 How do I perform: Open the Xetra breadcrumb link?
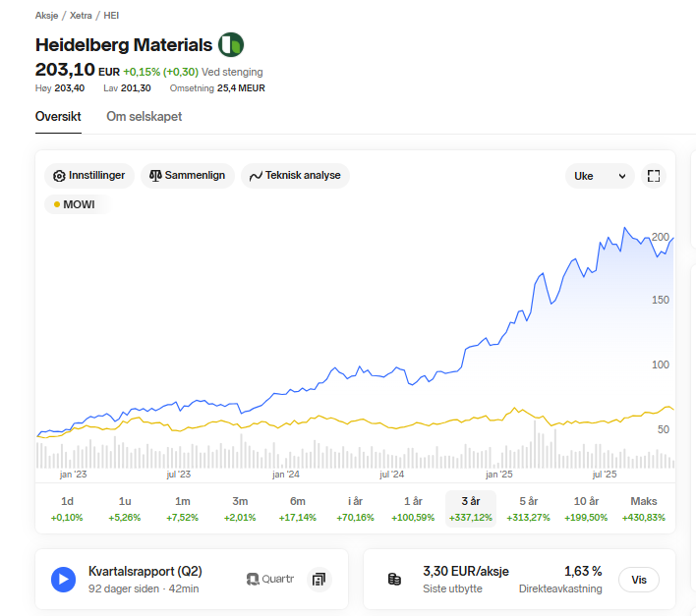(81, 16)
